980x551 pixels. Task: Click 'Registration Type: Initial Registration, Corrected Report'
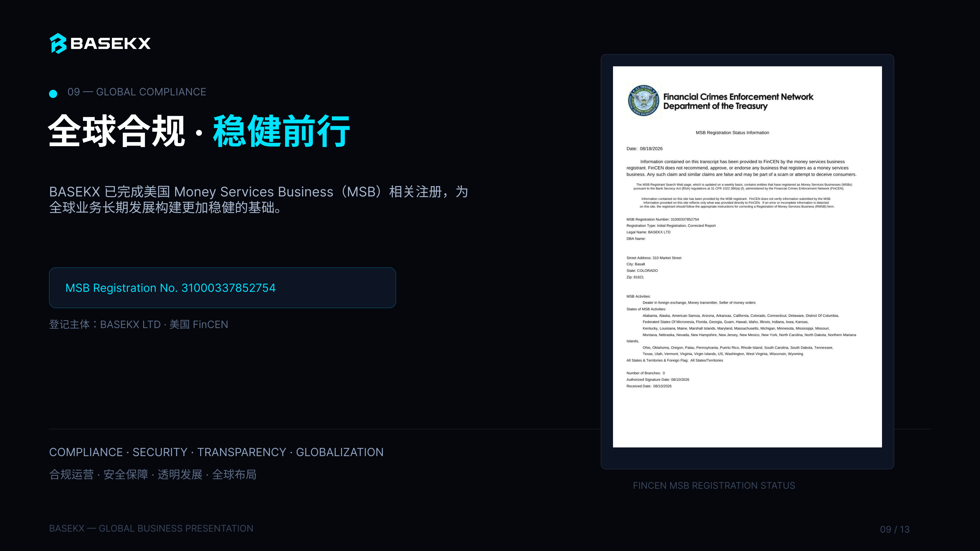671,226
